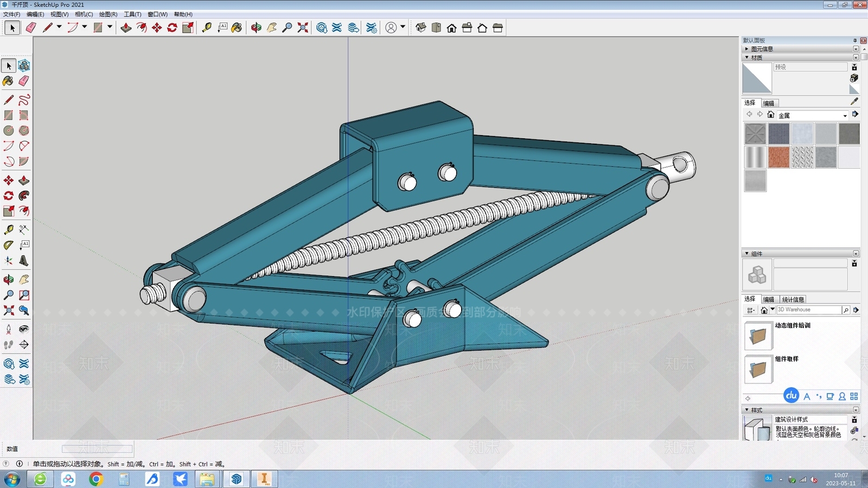The height and width of the screenshot is (488, 868).
Task: Open Explorer folder icon on Windows taskbar
Action: (207, 479)
